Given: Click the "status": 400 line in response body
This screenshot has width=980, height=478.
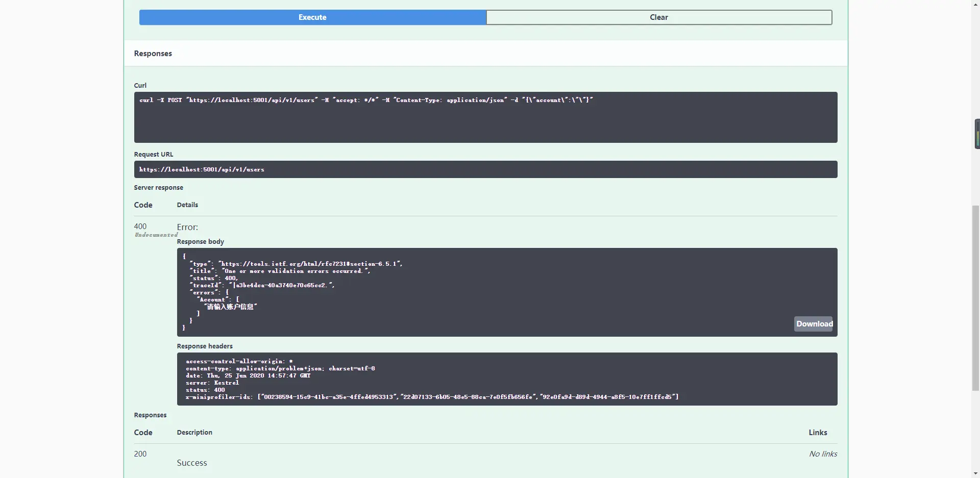Looking at the screenshot, I should point(213,278).
